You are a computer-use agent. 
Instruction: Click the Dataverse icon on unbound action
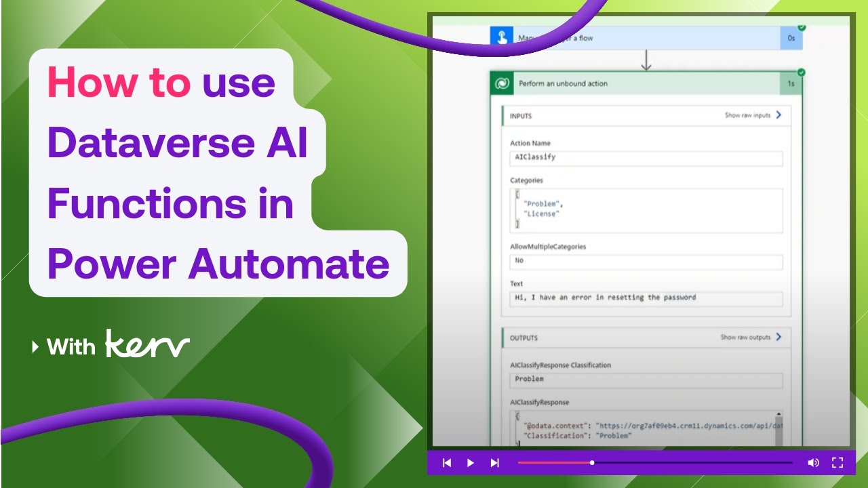pyautogui.click(x=502, y=83)
